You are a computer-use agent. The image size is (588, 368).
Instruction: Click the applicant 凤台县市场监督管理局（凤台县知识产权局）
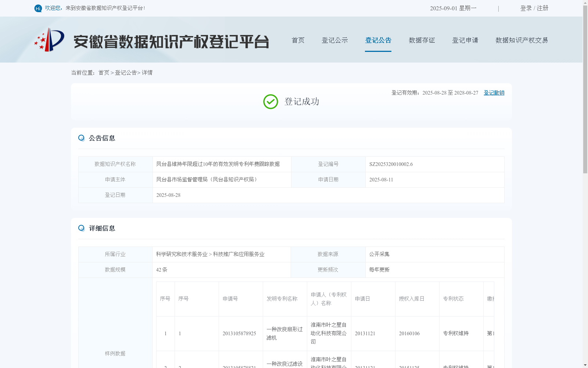point(208,180)
